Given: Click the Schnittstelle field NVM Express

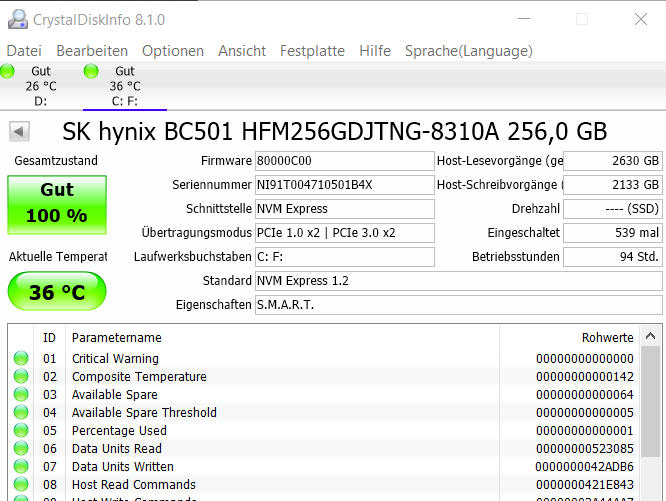Looking at the screenshot, I should coord(344,209).
